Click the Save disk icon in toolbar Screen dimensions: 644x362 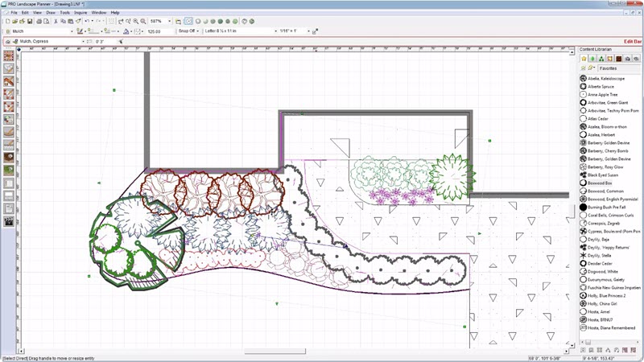pos(30,21)
